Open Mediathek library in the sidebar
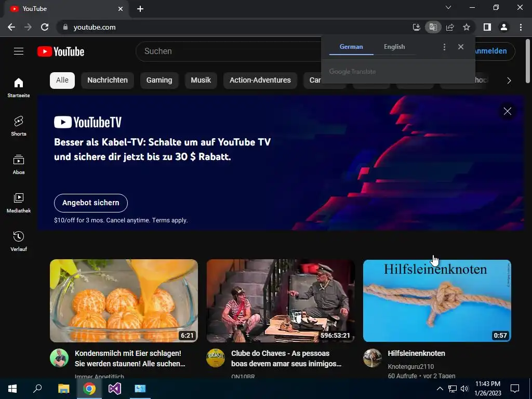 tap(19, 203)
